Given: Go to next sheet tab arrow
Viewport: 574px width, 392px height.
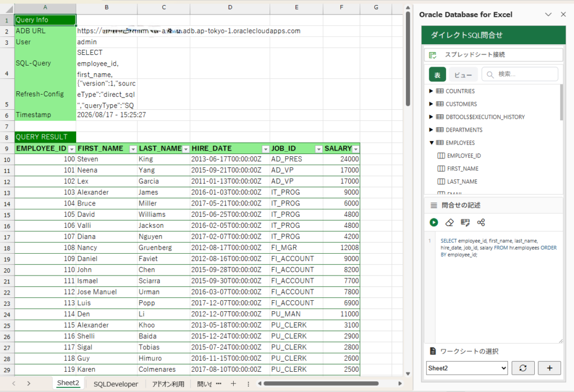Looking at the screenshot, I should point(29,384).
